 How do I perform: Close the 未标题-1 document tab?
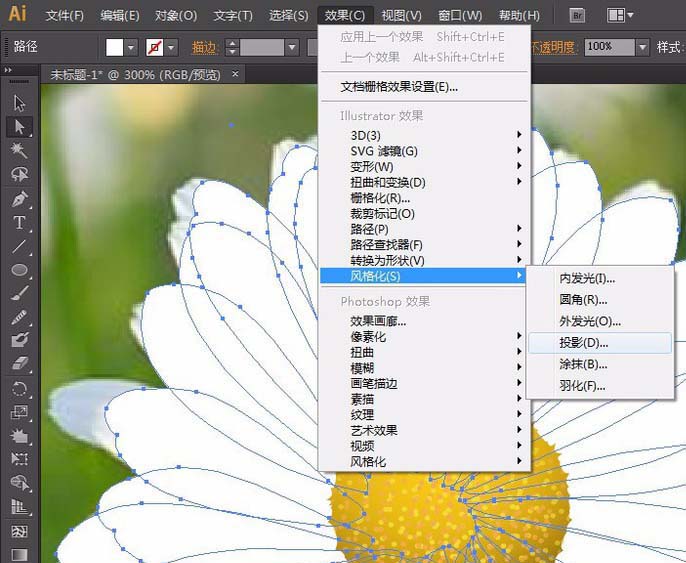point(235,74)
